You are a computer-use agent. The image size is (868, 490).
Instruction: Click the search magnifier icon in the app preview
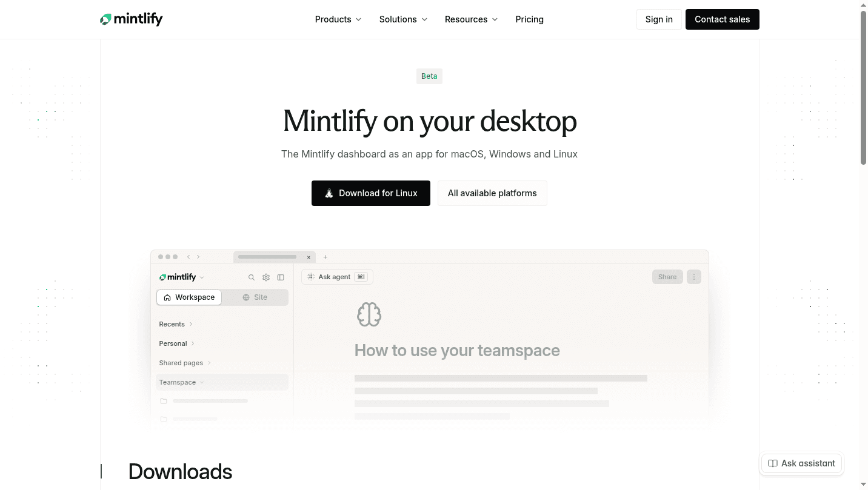252,277
